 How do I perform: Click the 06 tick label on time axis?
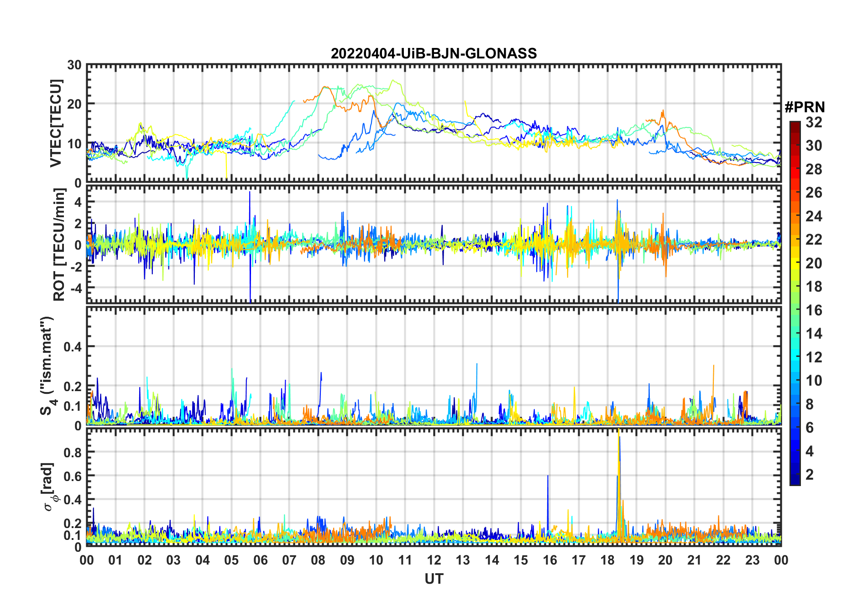point(260,560)
